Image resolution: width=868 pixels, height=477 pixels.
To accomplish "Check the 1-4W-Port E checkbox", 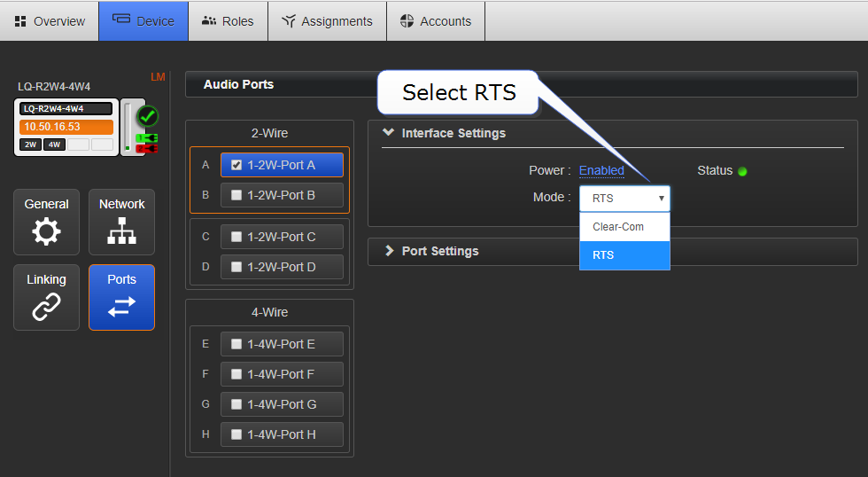I will 236,344.
